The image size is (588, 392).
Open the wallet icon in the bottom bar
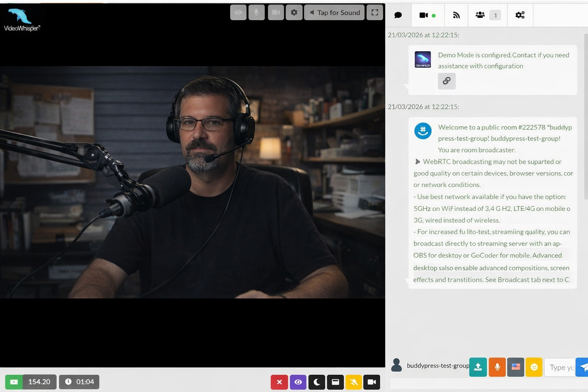click(x=14, y=382)
